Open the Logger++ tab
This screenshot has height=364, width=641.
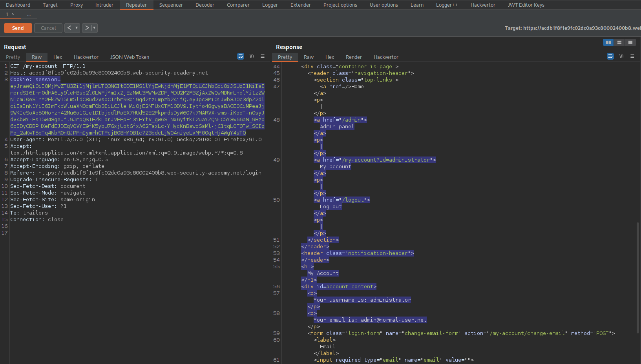447,5
